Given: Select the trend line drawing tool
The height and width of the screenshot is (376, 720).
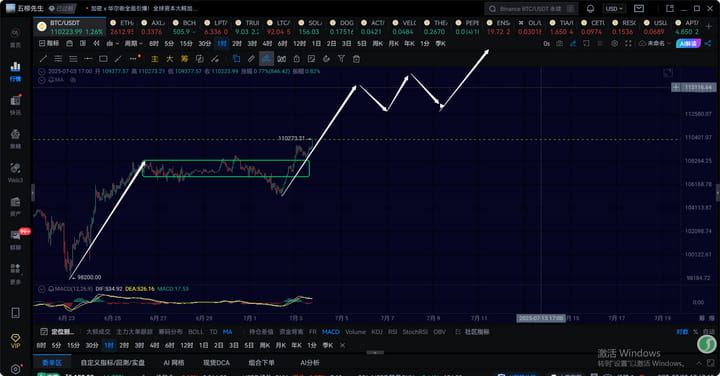Looking at the screenshot, I should (x=43, y=59).
